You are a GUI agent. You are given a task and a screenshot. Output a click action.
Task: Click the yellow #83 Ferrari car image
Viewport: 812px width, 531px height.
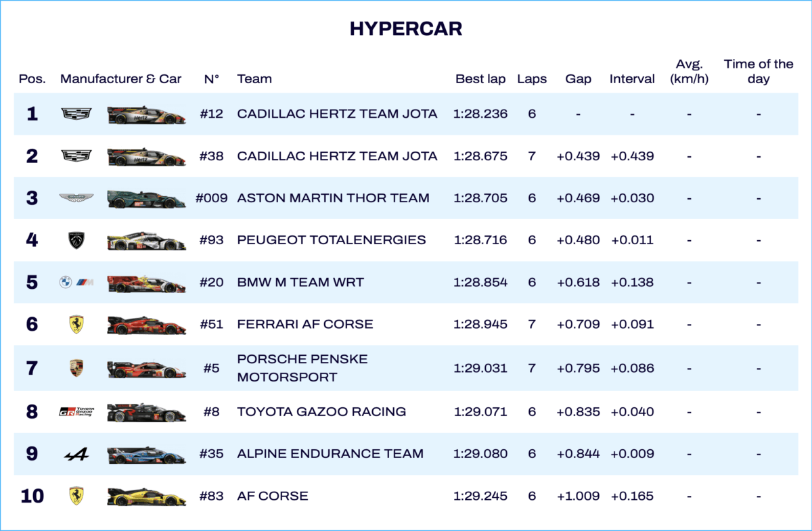(146, 497)
